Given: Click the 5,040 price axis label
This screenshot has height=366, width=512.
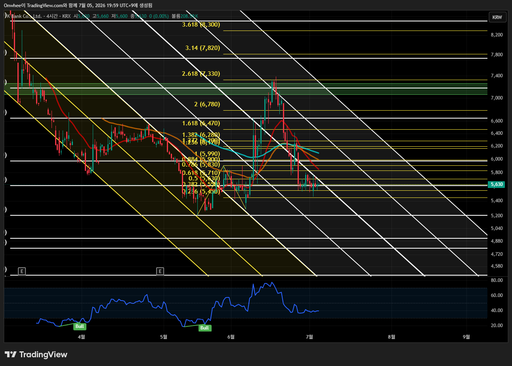Looking at the screenshot, I should [x=497, y=228].
